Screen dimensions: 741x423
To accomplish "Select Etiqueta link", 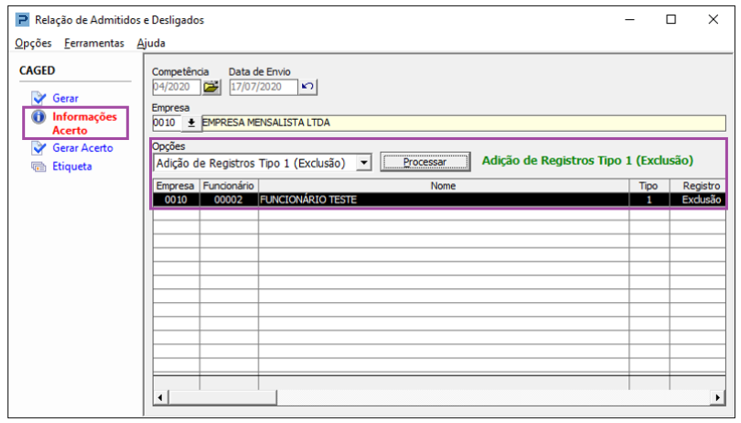I will [x=72, y=166].
